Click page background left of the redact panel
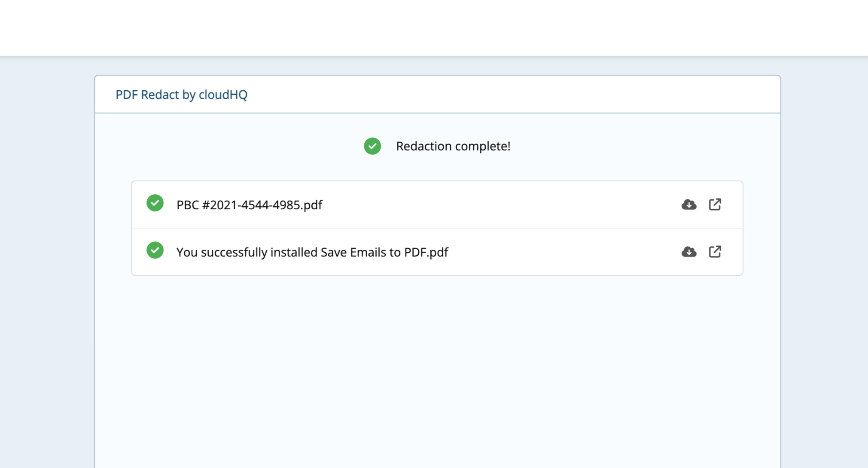The height and width of the screenshot is (468, 868). click(x=47, y=258)
